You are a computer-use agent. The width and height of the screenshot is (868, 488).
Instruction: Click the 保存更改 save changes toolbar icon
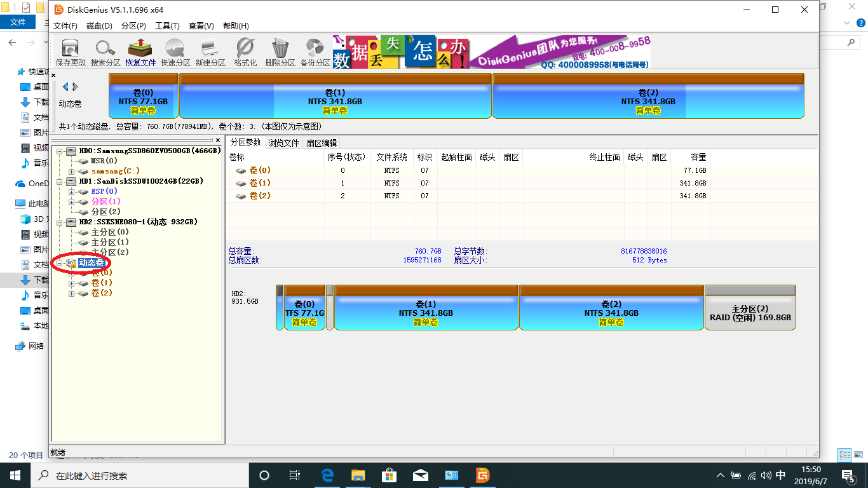click(71, 52)
